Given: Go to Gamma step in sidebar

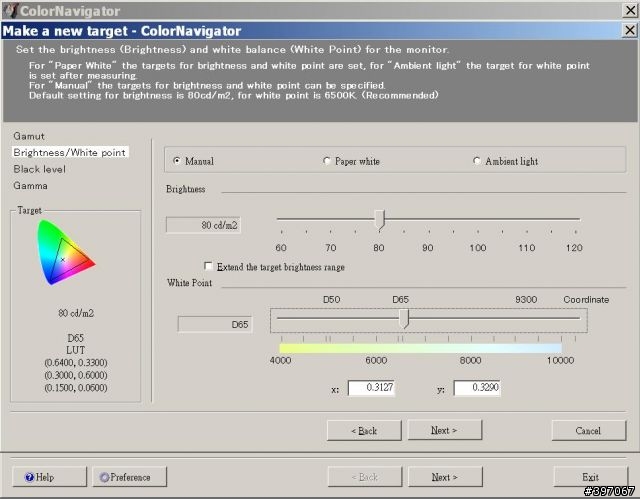Looking at the screenshot, I should click(x=30, y=186).
